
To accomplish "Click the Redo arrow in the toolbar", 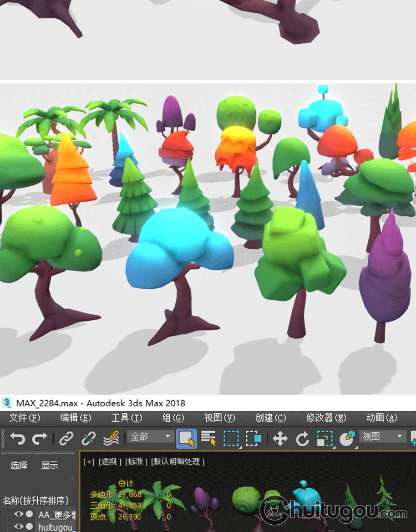I will coord(40,439).
